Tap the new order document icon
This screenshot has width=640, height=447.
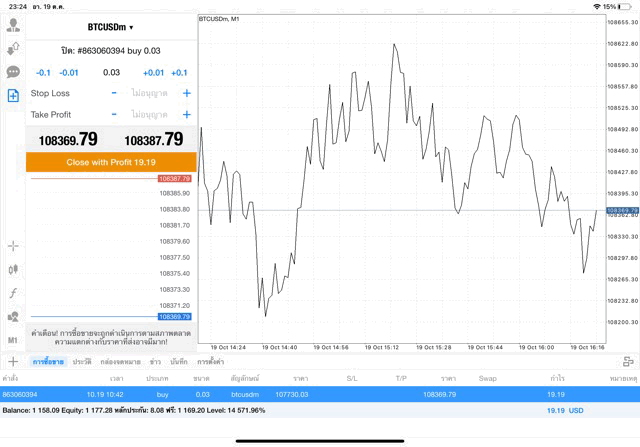(13, 95)
